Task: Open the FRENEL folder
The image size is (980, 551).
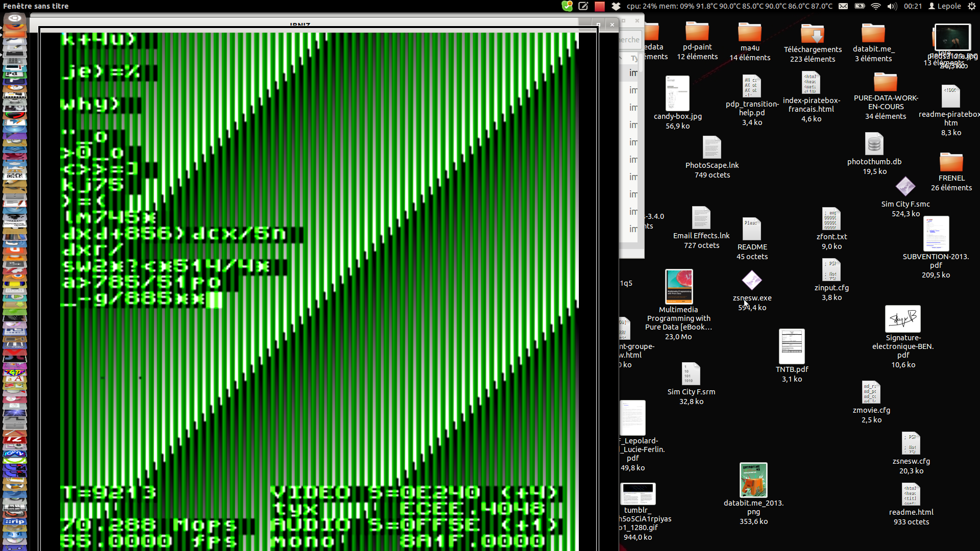Action: point(951,163)
